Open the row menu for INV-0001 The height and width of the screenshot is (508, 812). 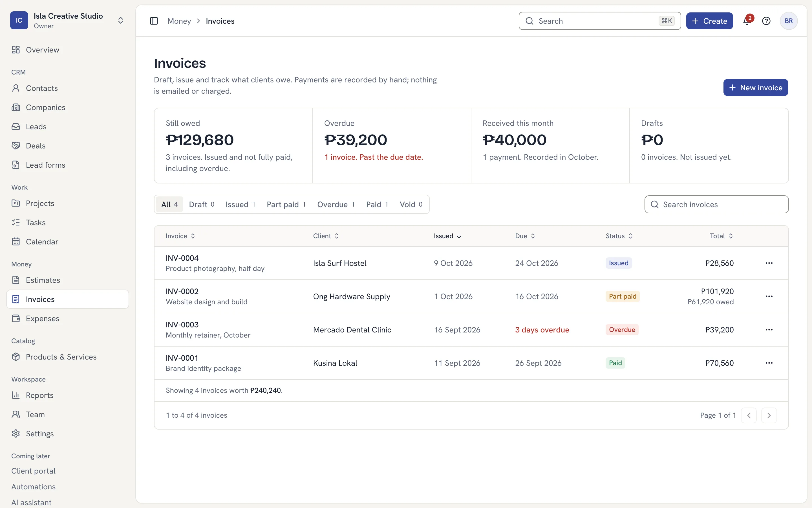click(x=769, y=363)
